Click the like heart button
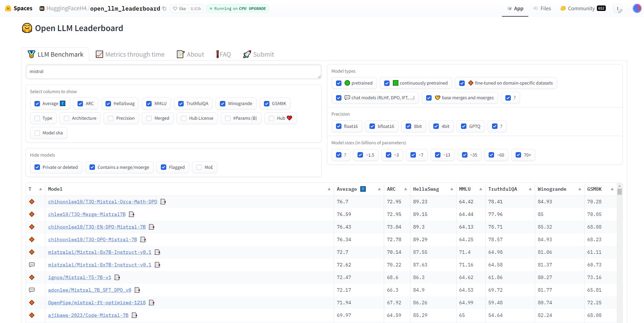 click(180, 9)
